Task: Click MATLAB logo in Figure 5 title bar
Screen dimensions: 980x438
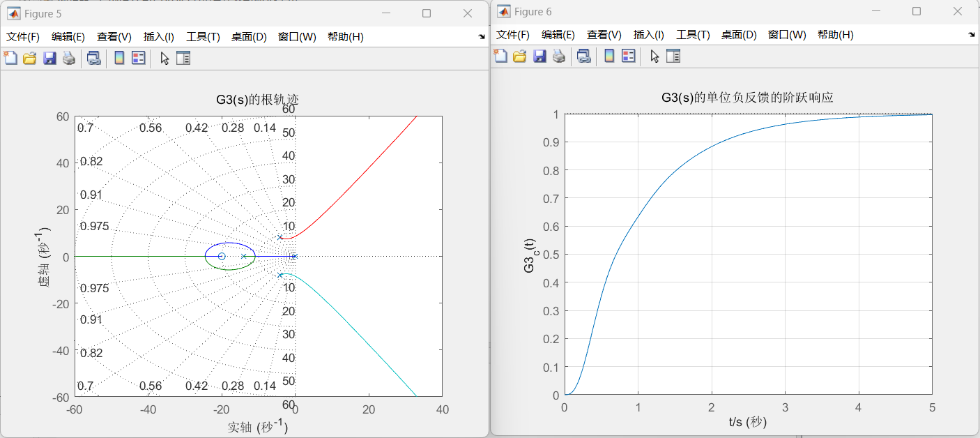Action: coord(13,13)
